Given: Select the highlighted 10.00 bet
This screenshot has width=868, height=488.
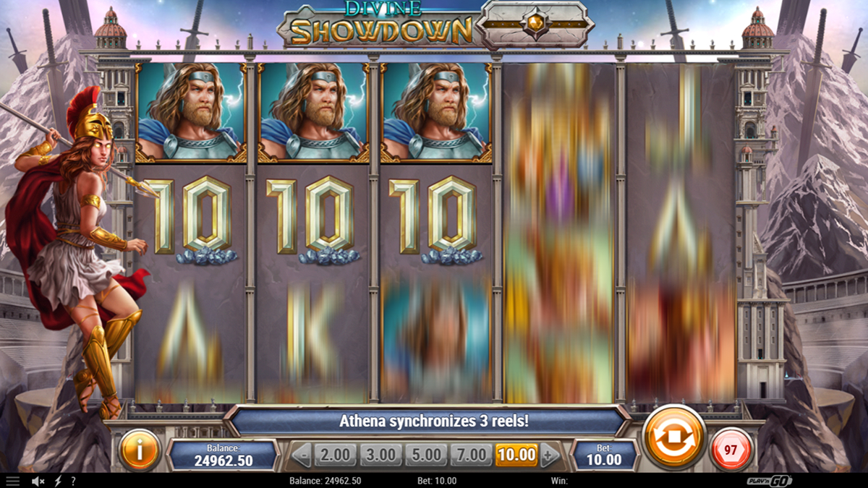Looking at the screenshot, I should [x=516, y=455].
